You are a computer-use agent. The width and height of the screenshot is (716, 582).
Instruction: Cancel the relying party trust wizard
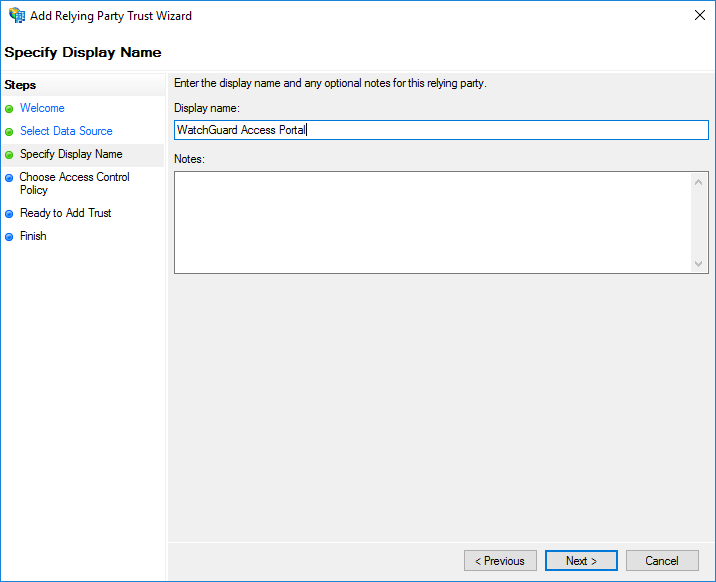pos(662,561)
